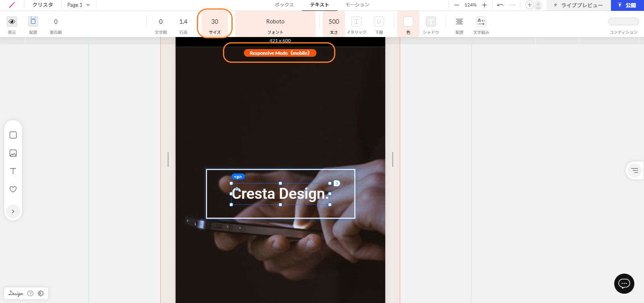Select the Cresta Design. text
The width and height of the screenshot is (644, 303).
click(x=280, y=194)
